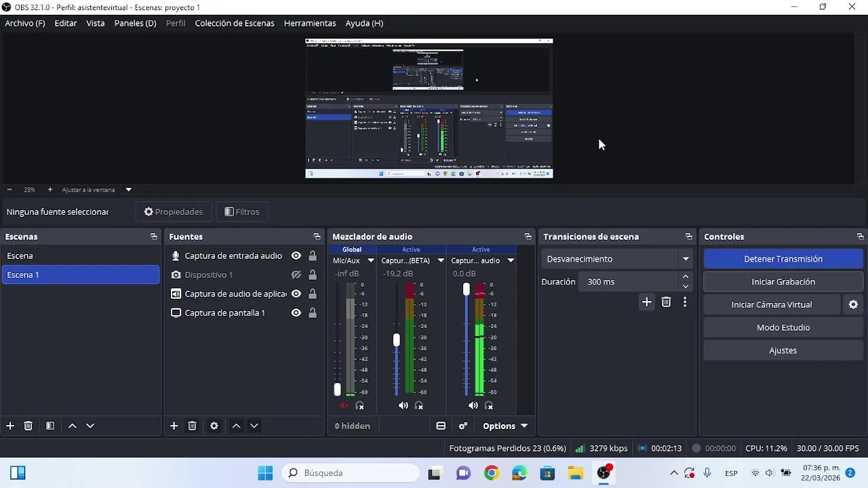Open advanced audio properties gears icon

463,426
